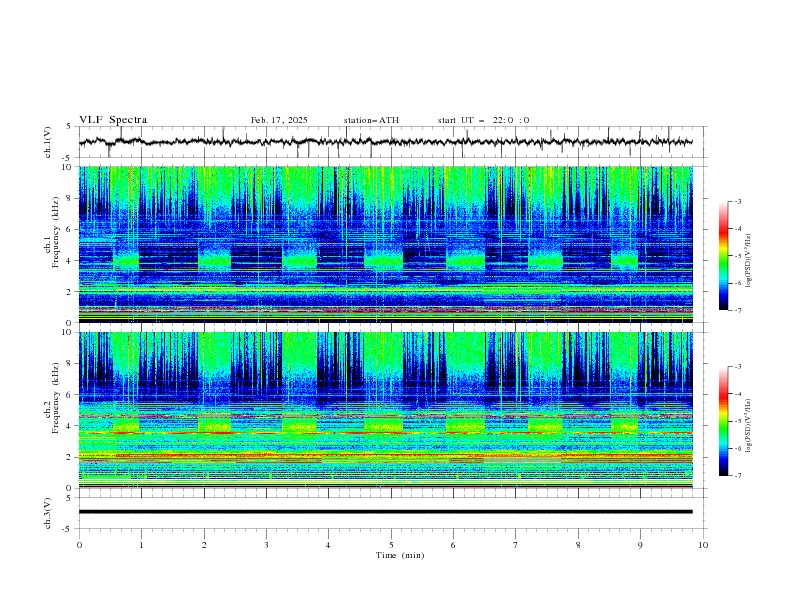Image resolution: width=792 pixels, height=612 pixels.
Task: Click the time axis tick label "5"
Action: point(391,545)
